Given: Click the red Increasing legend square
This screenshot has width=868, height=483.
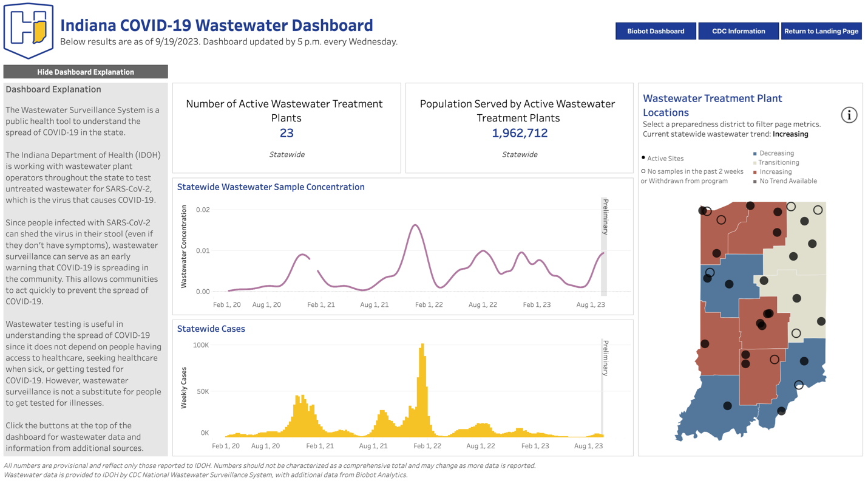Looking at the screenshot, I should [x=755, y=171].
